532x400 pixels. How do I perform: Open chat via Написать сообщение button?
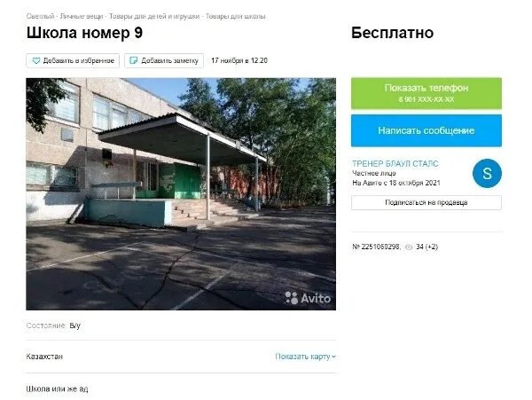tap(426, 130)
